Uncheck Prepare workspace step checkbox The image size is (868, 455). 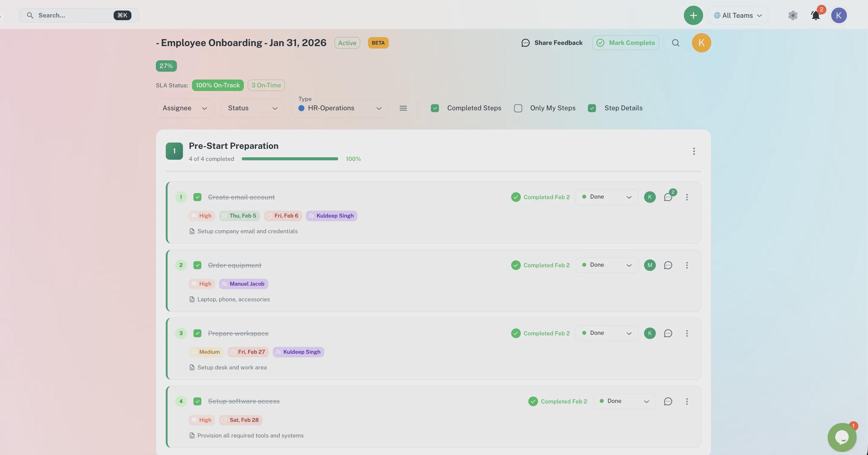(197, 333)
